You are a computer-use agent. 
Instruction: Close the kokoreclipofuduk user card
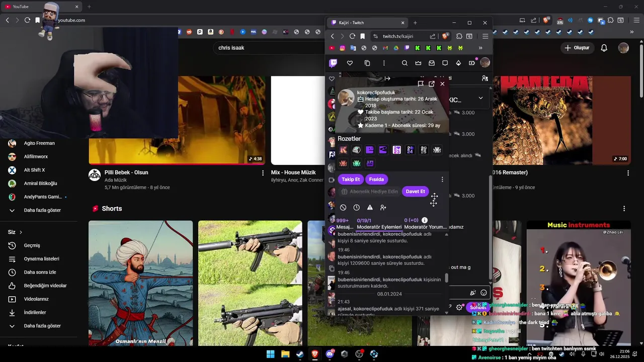442,84
